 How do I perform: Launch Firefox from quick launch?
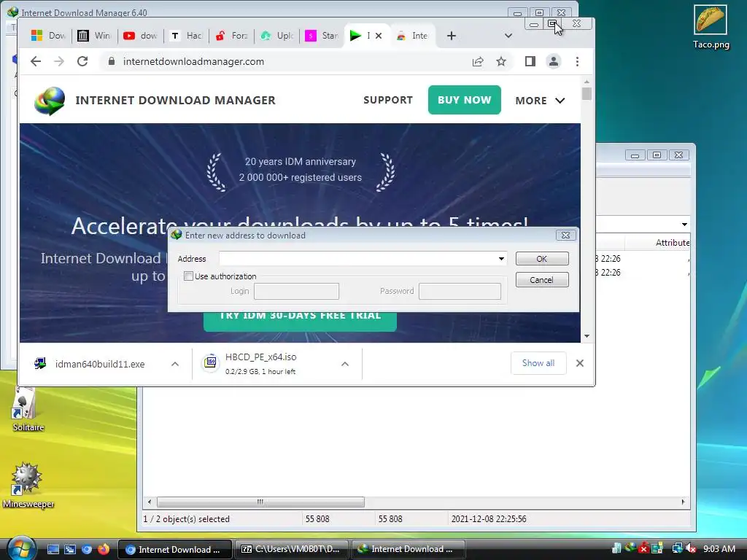click(x=103, y=549)
